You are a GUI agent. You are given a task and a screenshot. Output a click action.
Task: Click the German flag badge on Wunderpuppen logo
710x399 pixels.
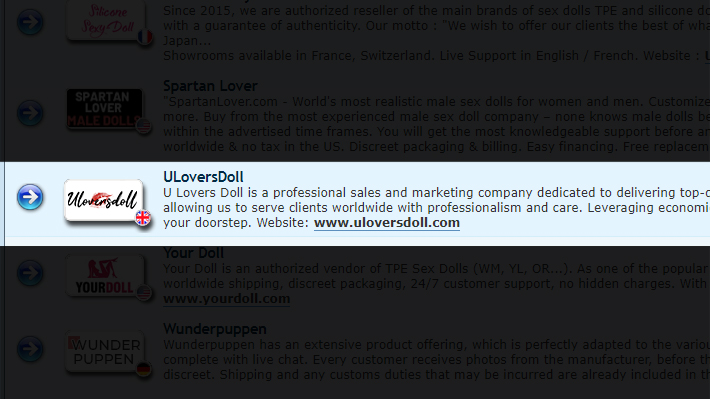point(144,369)
